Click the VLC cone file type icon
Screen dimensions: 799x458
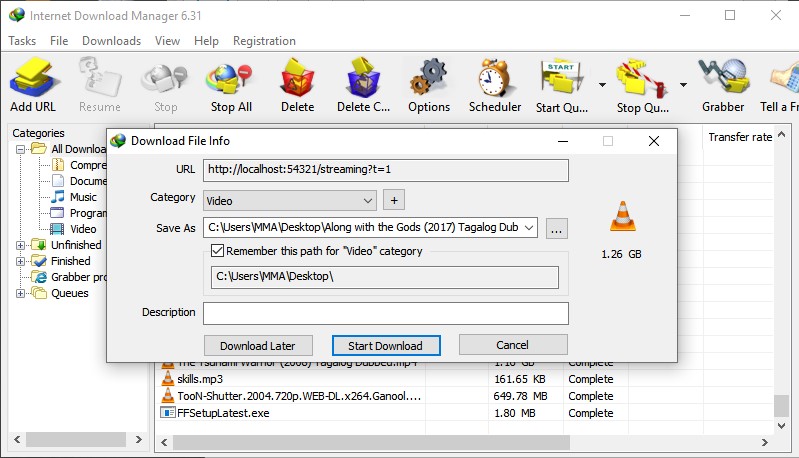click(623, 215)
